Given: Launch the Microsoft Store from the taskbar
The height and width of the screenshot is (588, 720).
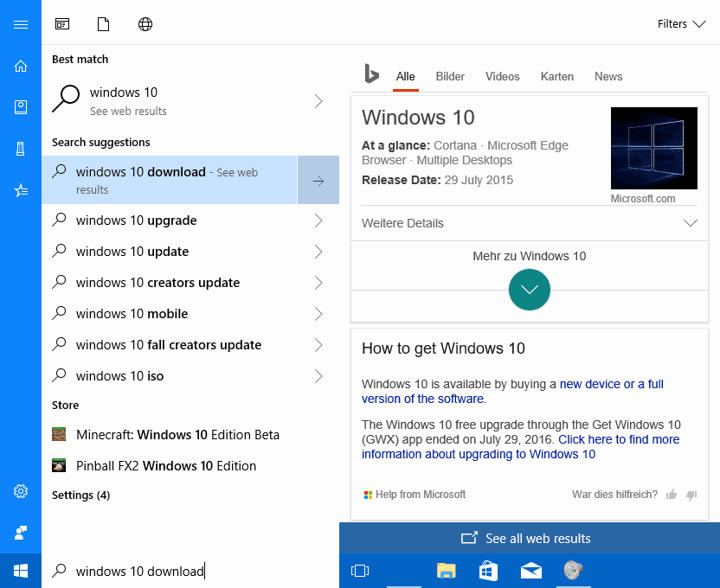Looking at the screenshot, I should tap(488, 571).
